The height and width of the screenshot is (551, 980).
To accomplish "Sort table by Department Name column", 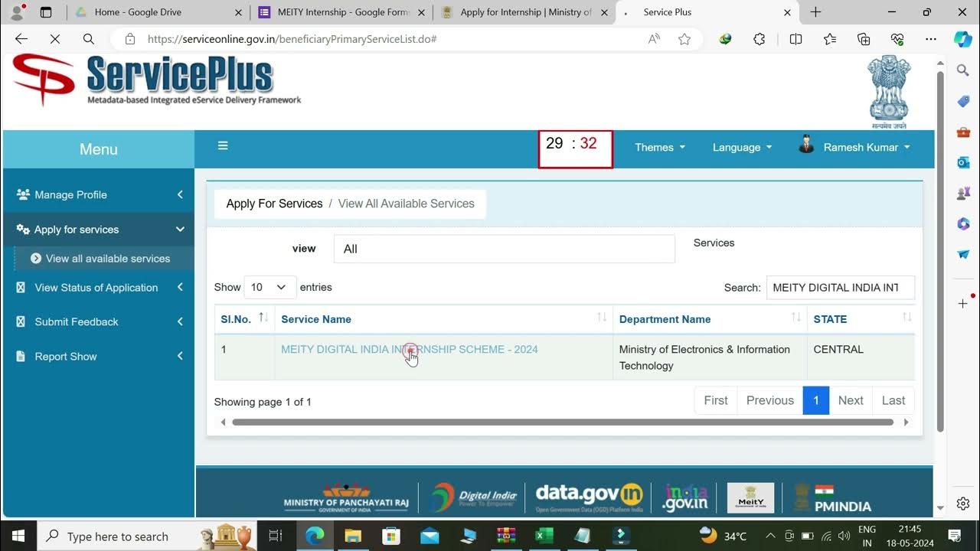I will tap(710, 318).
